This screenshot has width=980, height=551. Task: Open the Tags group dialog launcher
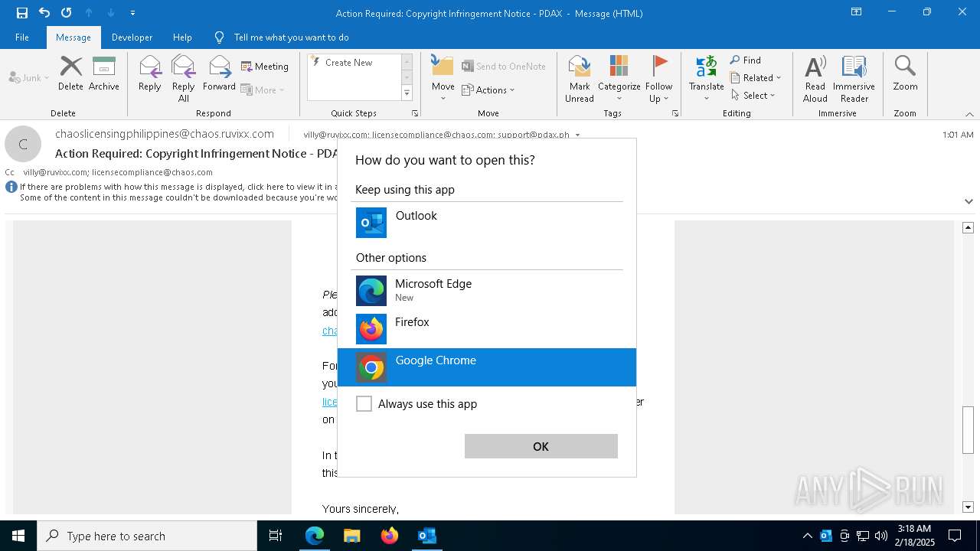tap(675, 113)
